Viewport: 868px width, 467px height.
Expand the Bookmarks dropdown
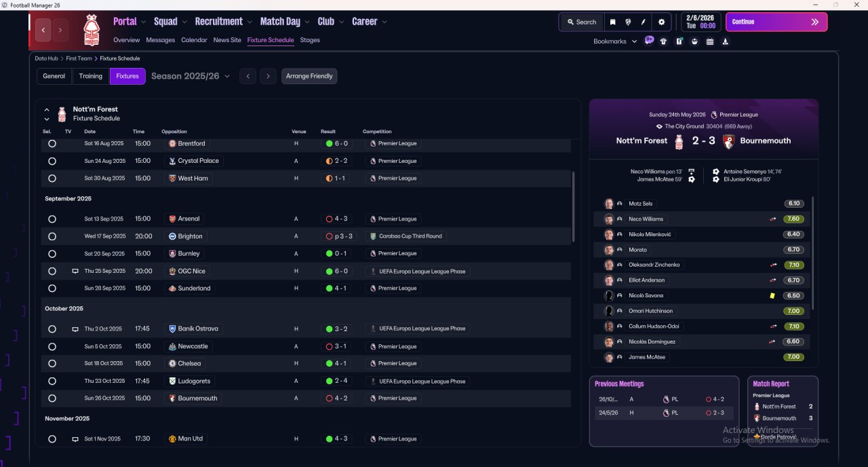(615, 41)
